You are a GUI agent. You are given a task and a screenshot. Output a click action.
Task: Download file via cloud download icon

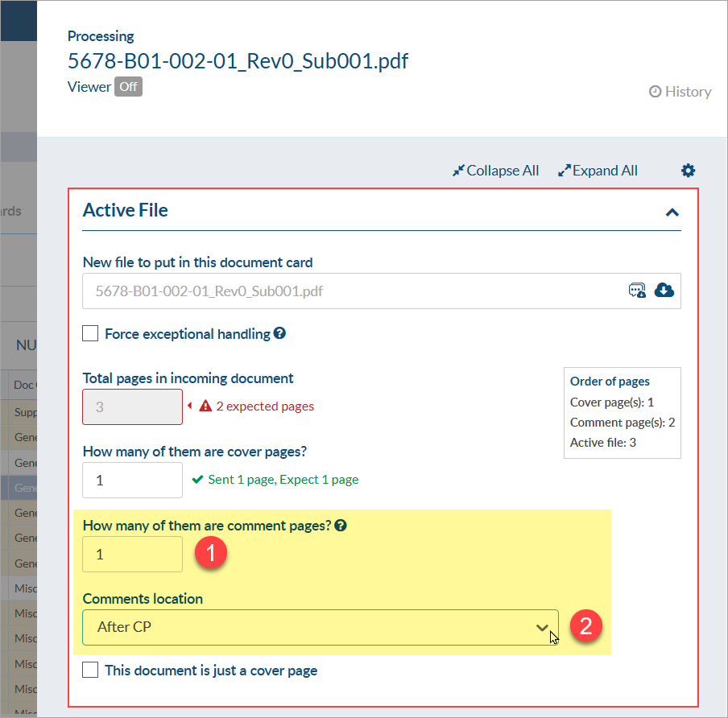pyautogui.click(x=664, y=290)
